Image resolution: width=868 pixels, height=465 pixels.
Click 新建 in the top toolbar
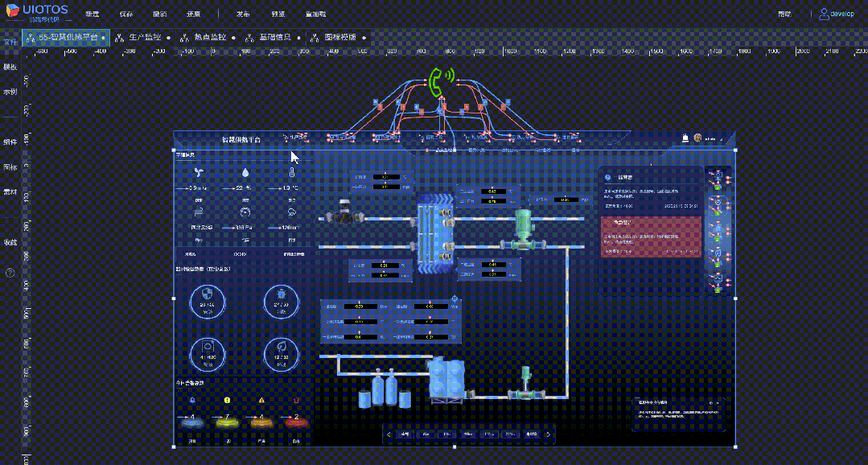pyautogui.click(x=92, y=14)
